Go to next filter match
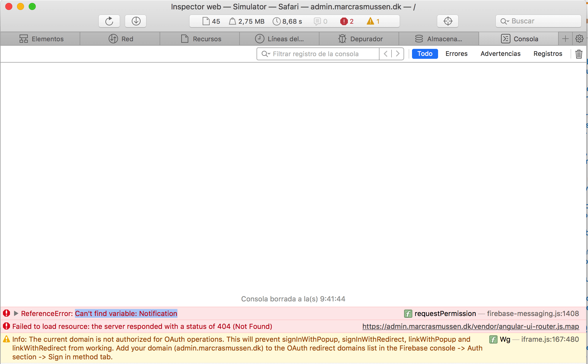The width and height of the screenshot is (588, 364). (x=398, y=54)
